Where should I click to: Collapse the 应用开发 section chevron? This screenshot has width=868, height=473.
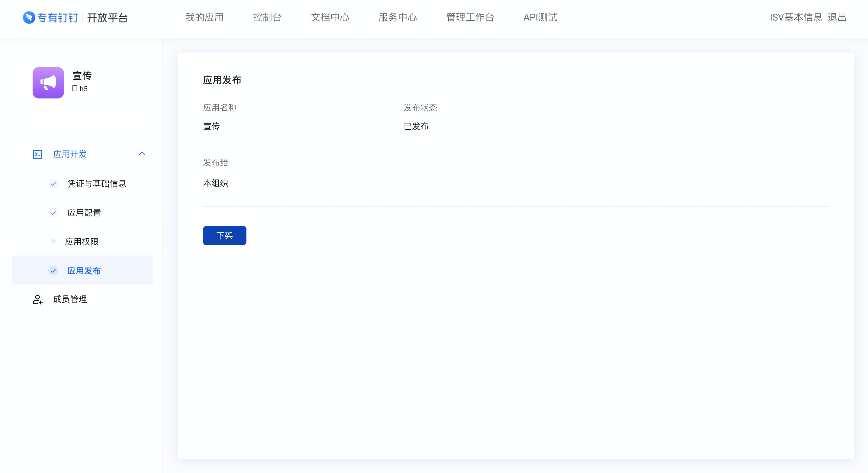(142, 154)
